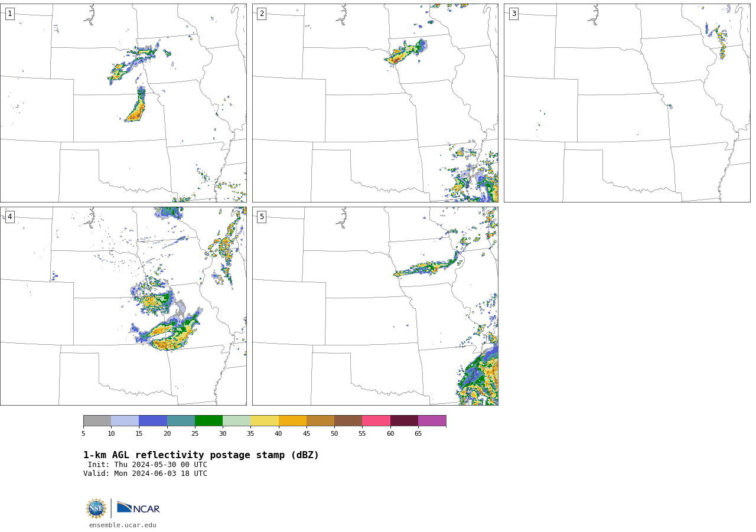Click the teal 20-25 dBZ swatch
The image size is (756, 532).
click(x=181, y=420)
